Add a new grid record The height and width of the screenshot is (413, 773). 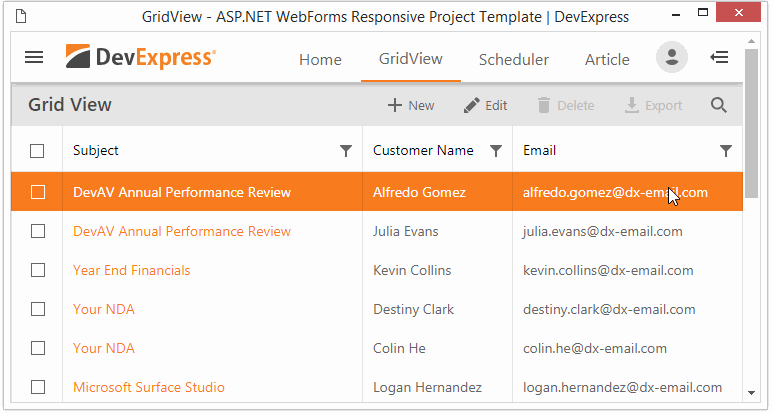[410, 105]
